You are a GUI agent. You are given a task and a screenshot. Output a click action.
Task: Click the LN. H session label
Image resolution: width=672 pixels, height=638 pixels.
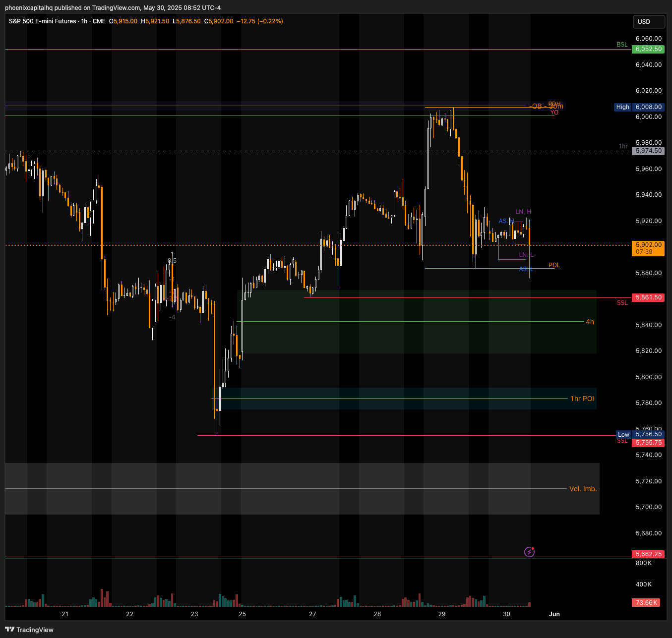pos(523,212)
